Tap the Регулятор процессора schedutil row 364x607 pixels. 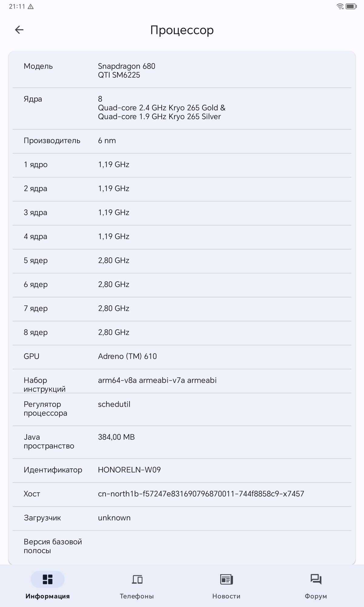click(x=182, y=409)
